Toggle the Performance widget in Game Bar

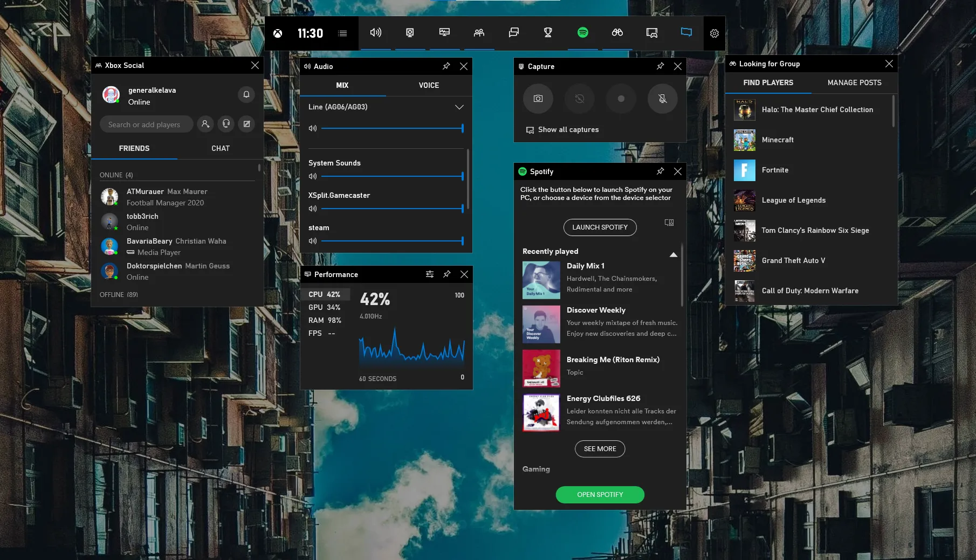click(x=445, y=33)
